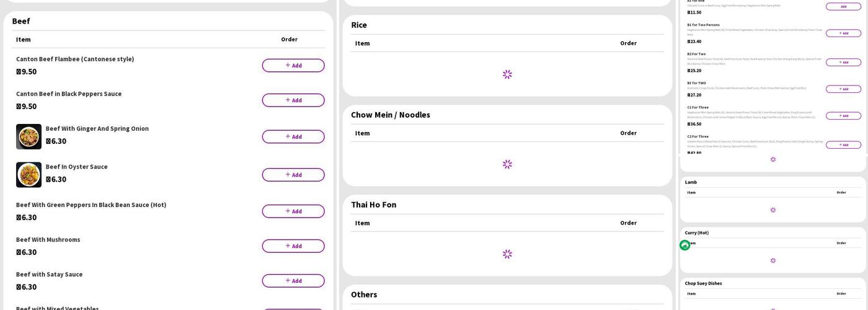
Task: Open Beef With Ginger And Spring Onion photo
Action: pos(29,136)
